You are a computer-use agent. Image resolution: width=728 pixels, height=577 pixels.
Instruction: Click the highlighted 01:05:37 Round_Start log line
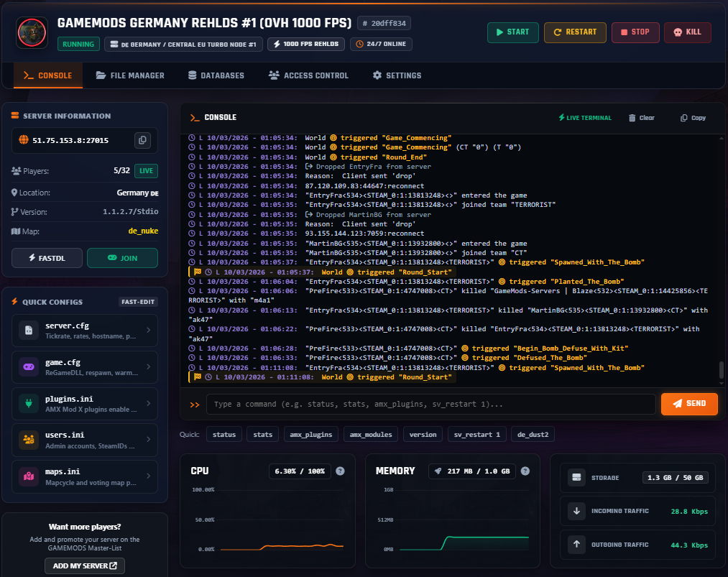tap(322, 272)
